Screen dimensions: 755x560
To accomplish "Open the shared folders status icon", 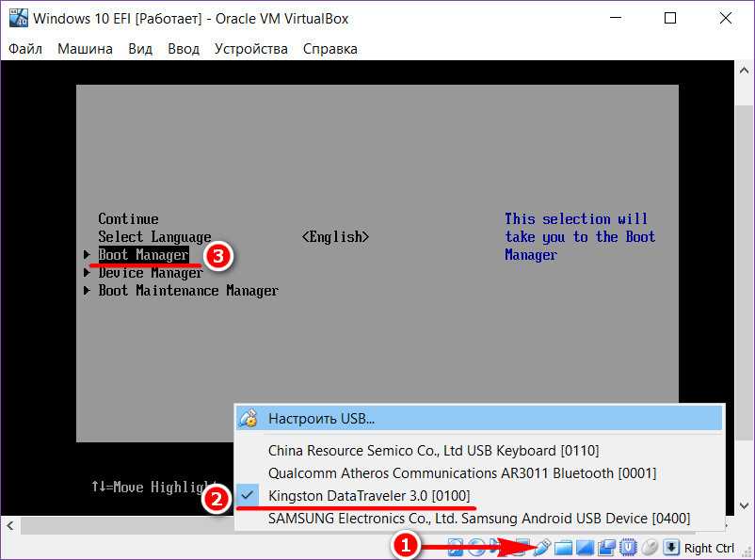I will 563,548.
